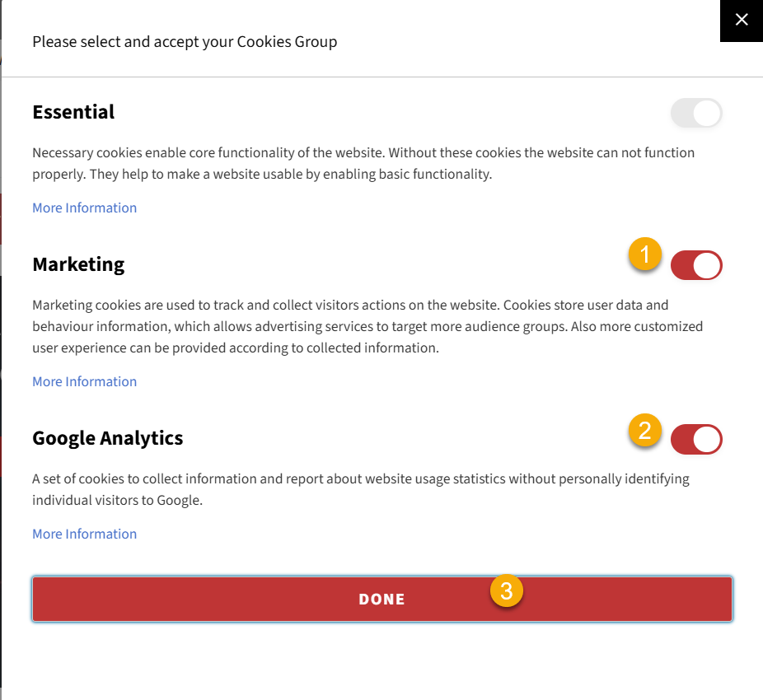This screenshot has height=700, width=763.
Task: Turn off the Google Analytics switch
Action: click(x=696, y=440)
